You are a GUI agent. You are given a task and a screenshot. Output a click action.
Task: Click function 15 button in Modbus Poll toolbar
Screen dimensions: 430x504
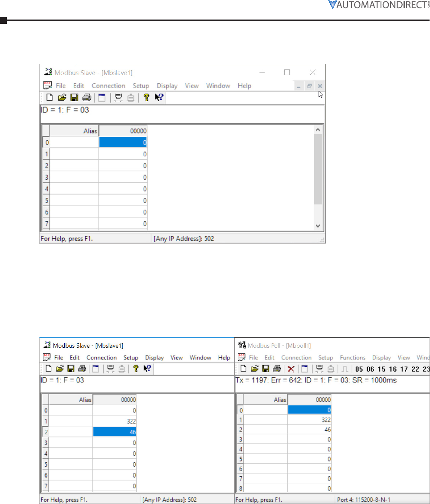tap(381, 369)
